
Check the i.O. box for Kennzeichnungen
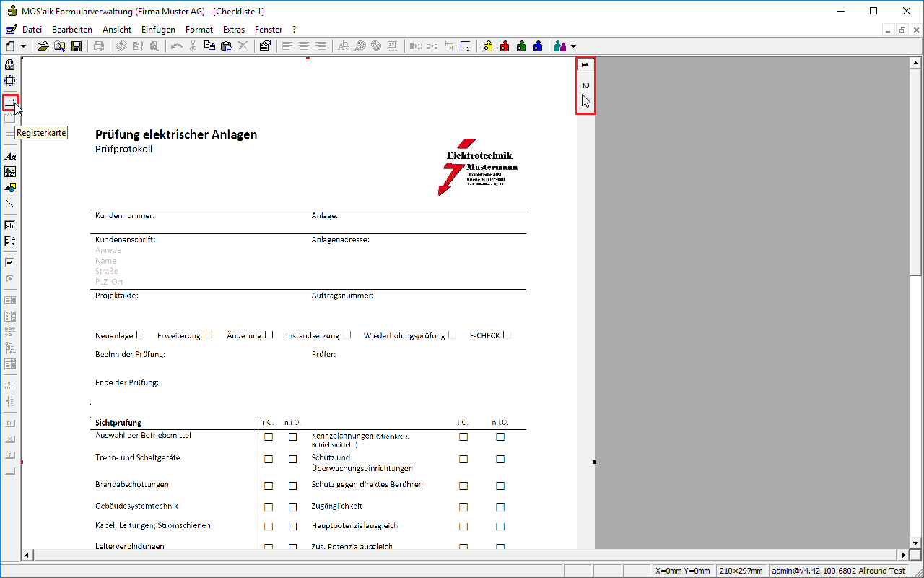coord(463,437)
